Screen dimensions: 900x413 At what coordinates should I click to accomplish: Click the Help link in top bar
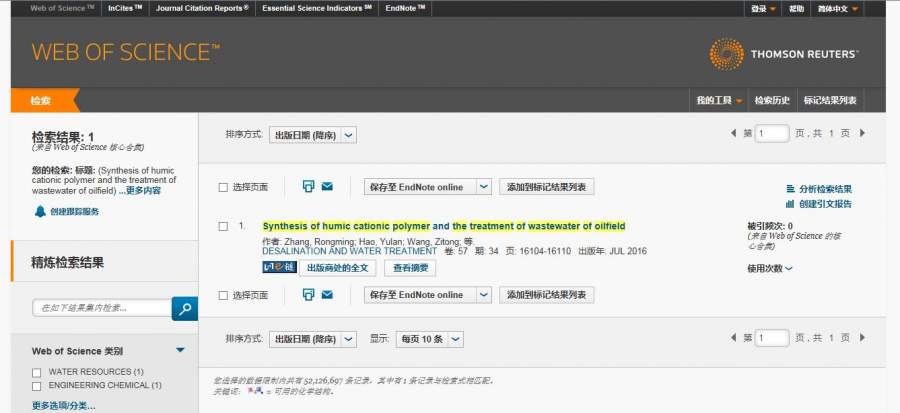796,9
